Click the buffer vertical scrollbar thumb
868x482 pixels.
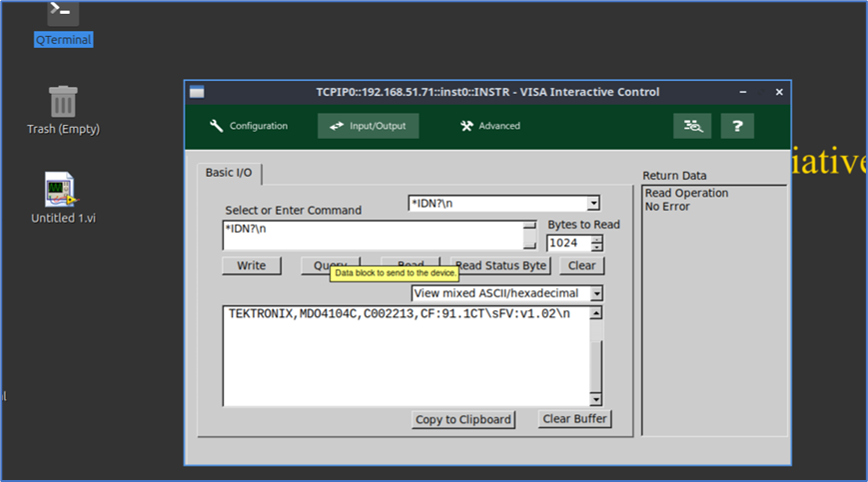(595, 367)
